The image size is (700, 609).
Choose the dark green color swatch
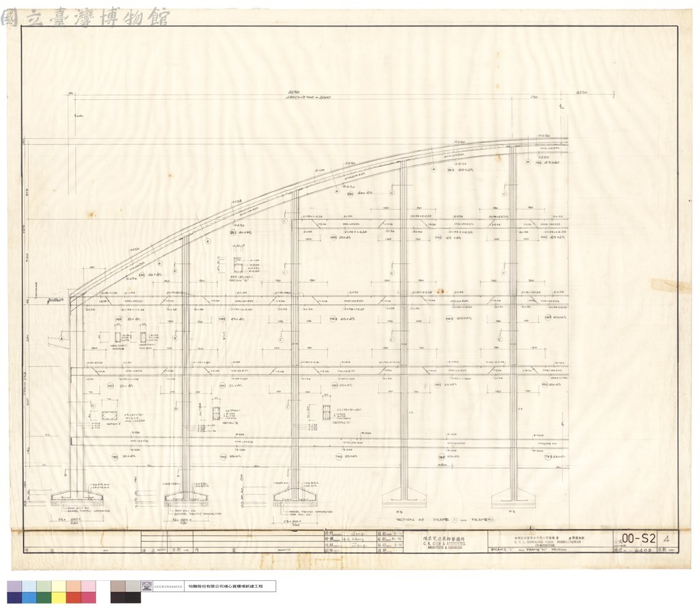coord(44,597)
